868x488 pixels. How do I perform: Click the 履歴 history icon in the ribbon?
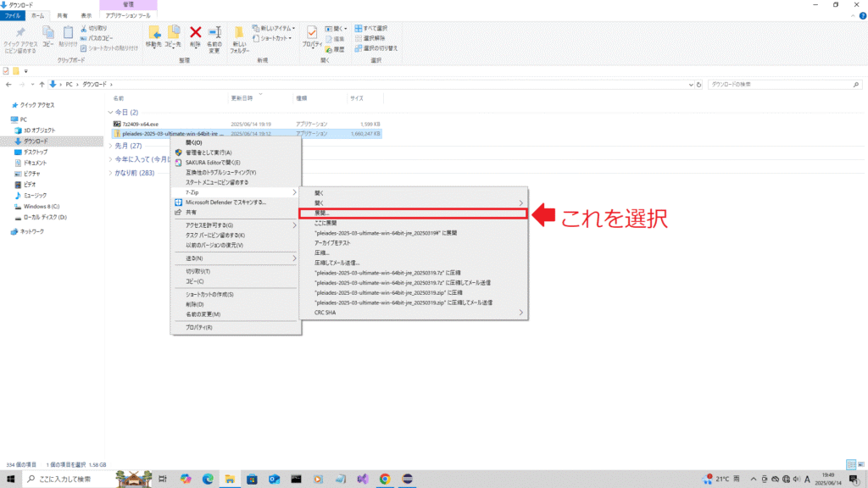329,49
